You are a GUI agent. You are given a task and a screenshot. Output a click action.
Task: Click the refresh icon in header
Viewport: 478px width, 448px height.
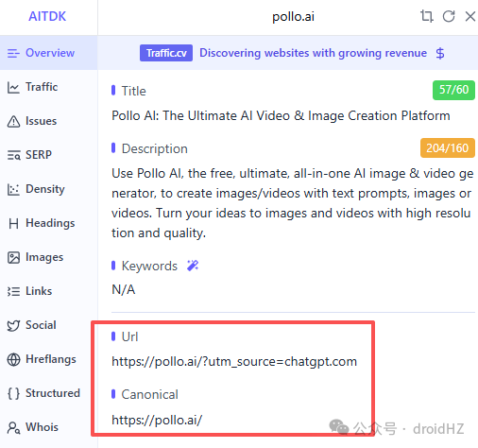(449, 16)
